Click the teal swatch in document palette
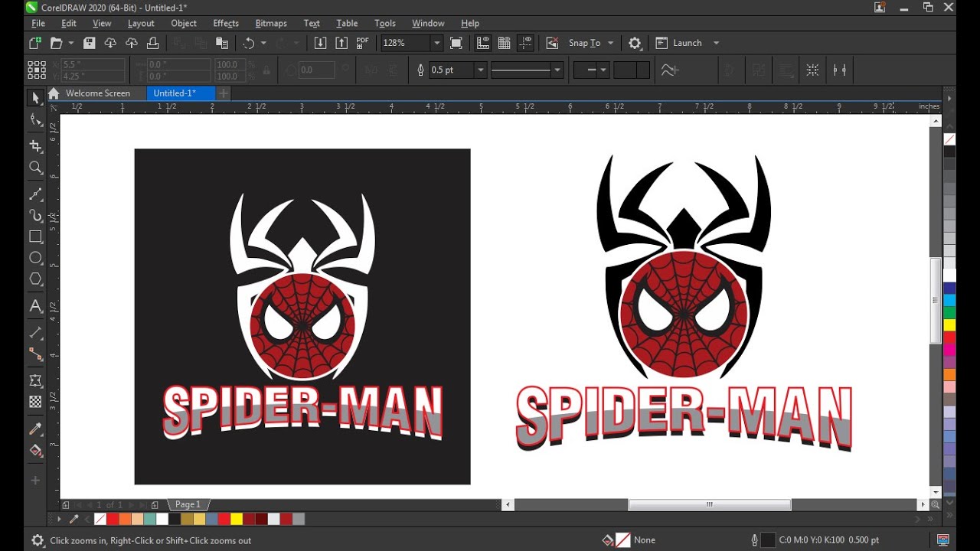Image resolution: width=980 pixels, height=551 pixels. point(149,519)
